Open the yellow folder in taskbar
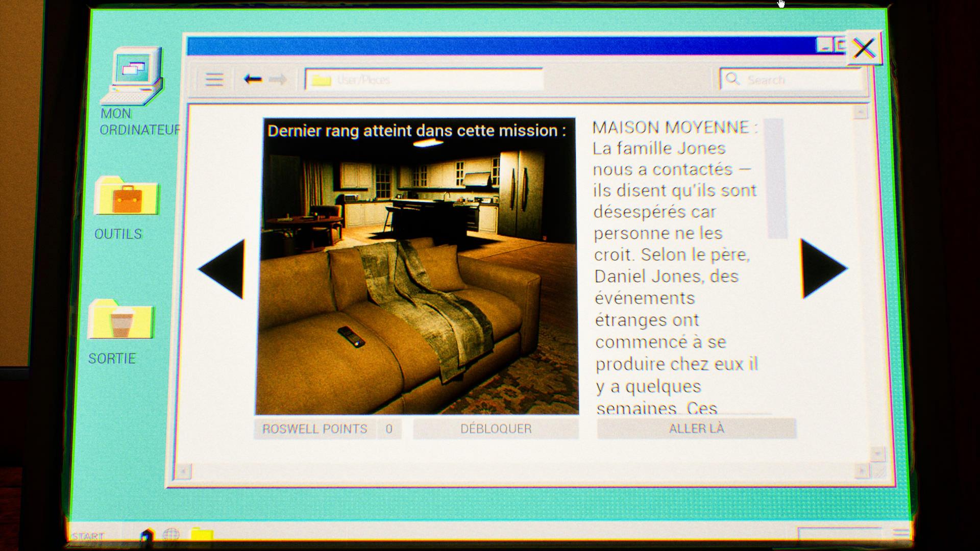 (x=202, y=535)
